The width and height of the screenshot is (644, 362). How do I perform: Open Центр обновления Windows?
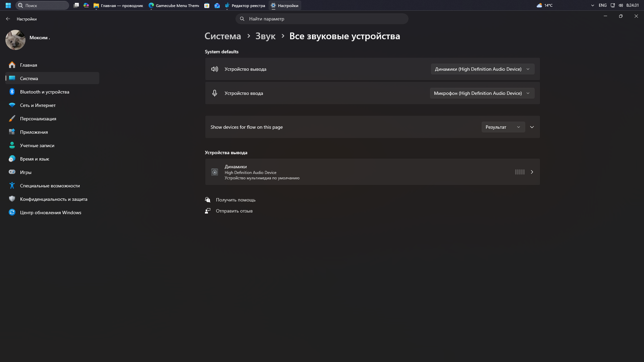tap(52, 213)
